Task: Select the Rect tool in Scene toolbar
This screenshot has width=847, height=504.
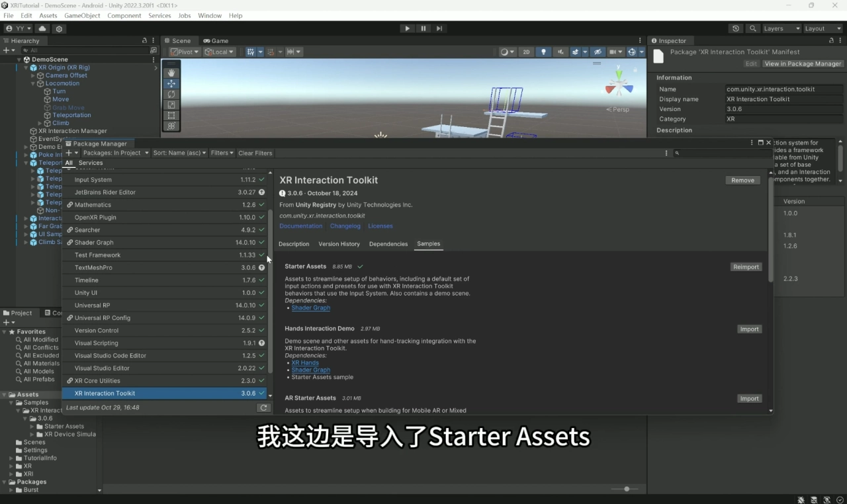Action: click(x=171, y=115)
